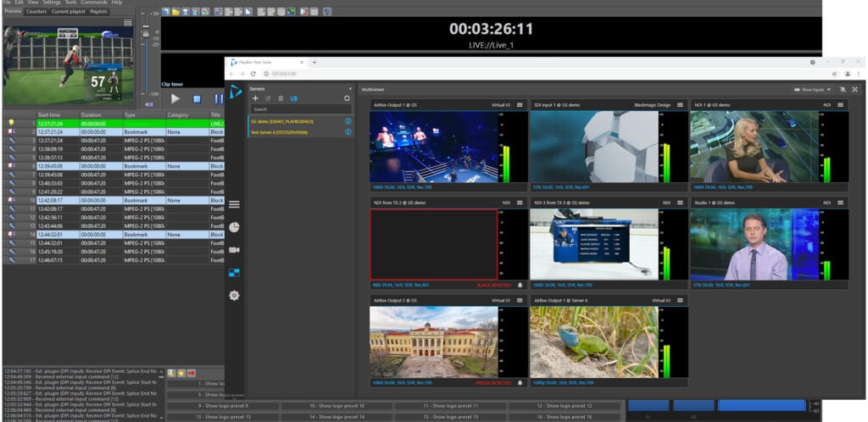Viewport: 868px width, 422px height.
Task: Open the Multiviewer sidebar icon
Action: click(234, 272)
